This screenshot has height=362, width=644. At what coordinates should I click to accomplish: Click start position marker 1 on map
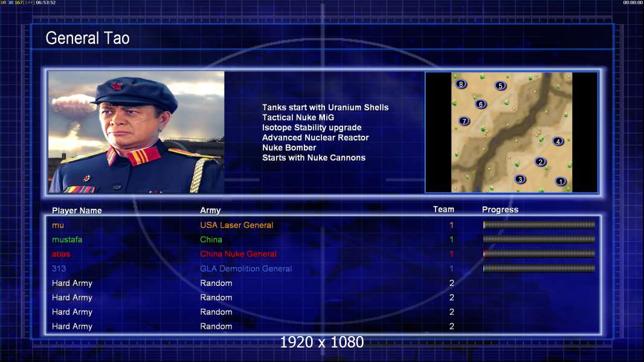[x=561, y=181]
